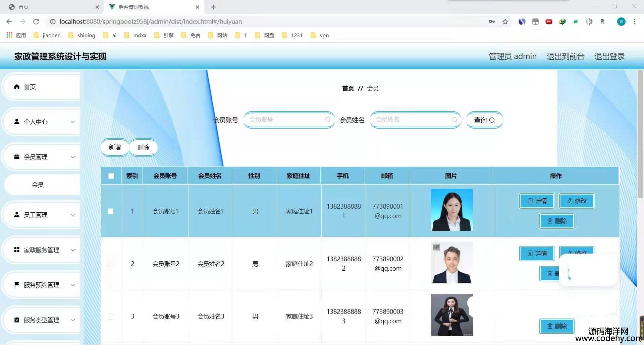Click the 删除 button above the table

(x=143, y=147)
